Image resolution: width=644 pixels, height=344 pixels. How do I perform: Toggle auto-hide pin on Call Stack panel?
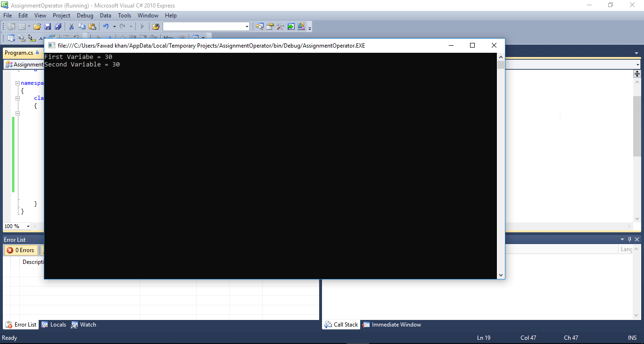[629, 239]
